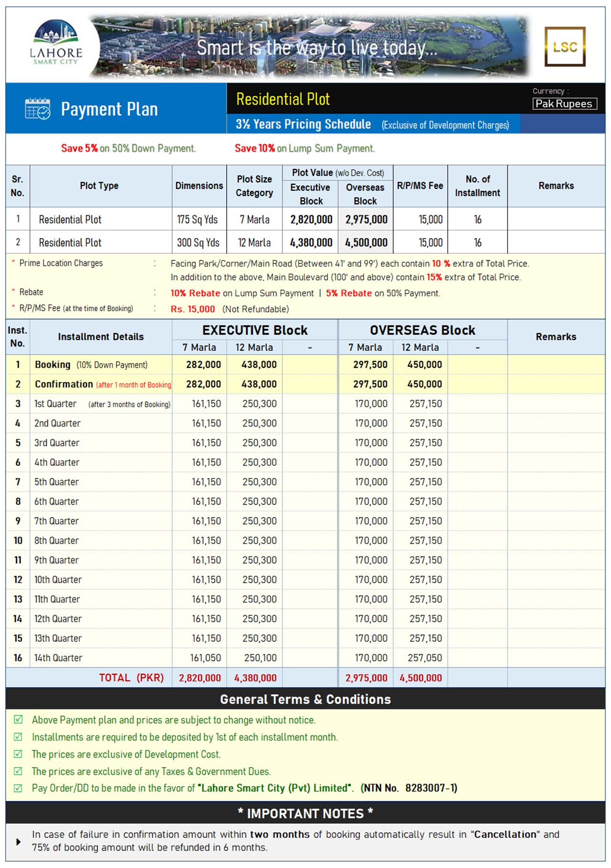Click the 'Installment Details' header
This screenshot has width=611, height=868.
tap(101, 336)
